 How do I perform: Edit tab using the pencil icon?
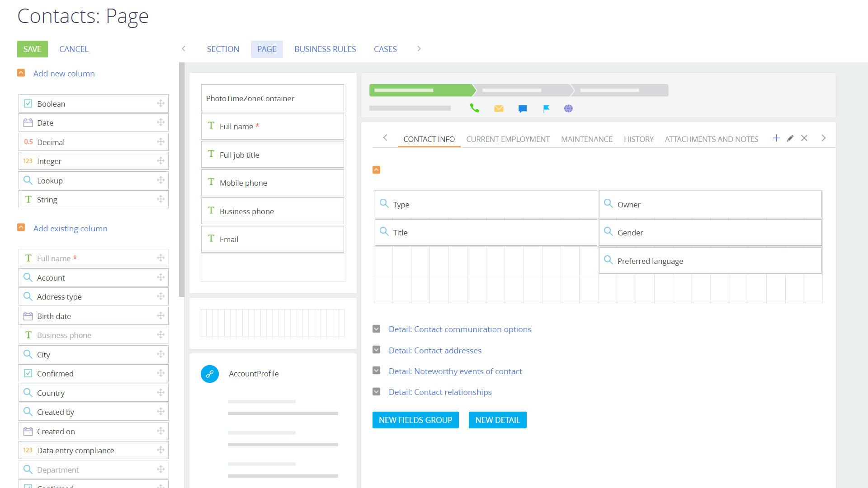(790, 138)
